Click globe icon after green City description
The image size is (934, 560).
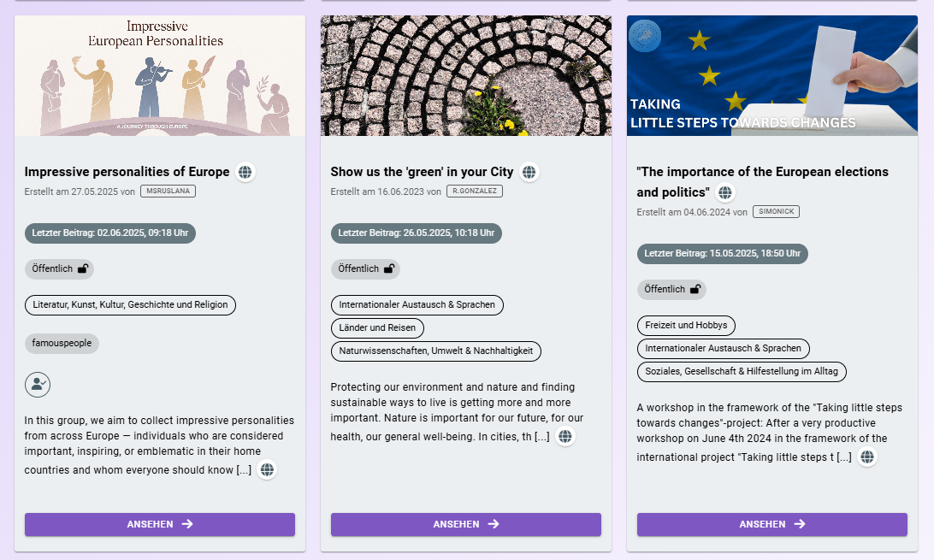tap(565, 437)
